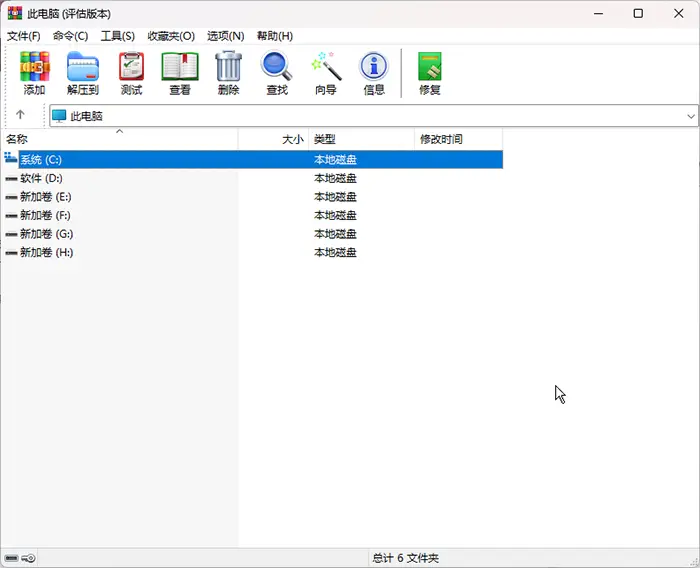Screen dimensions: 700x568
Task: Click the 测试 (Test) clipboard icon
Action: pos(131,66)
